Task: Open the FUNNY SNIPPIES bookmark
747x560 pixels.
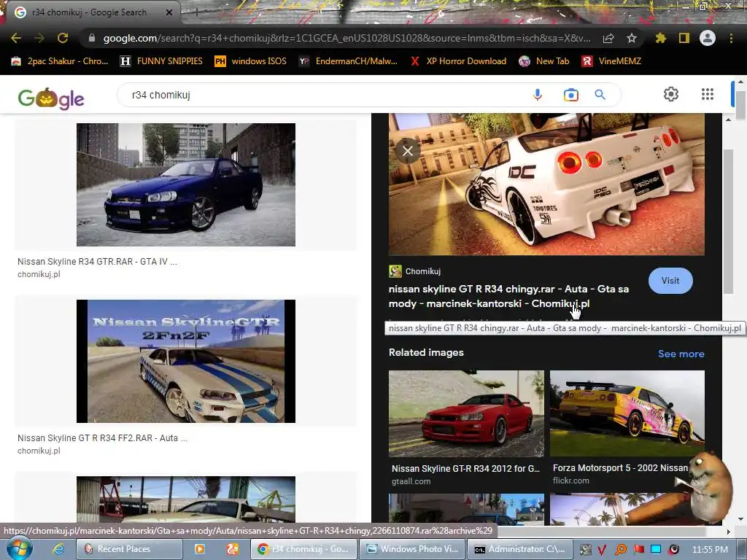Action: 161,61
